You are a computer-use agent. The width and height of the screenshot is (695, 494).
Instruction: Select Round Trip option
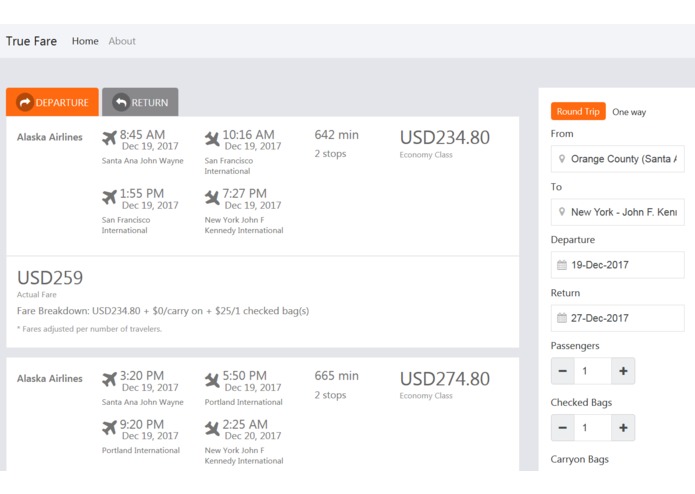578,111
